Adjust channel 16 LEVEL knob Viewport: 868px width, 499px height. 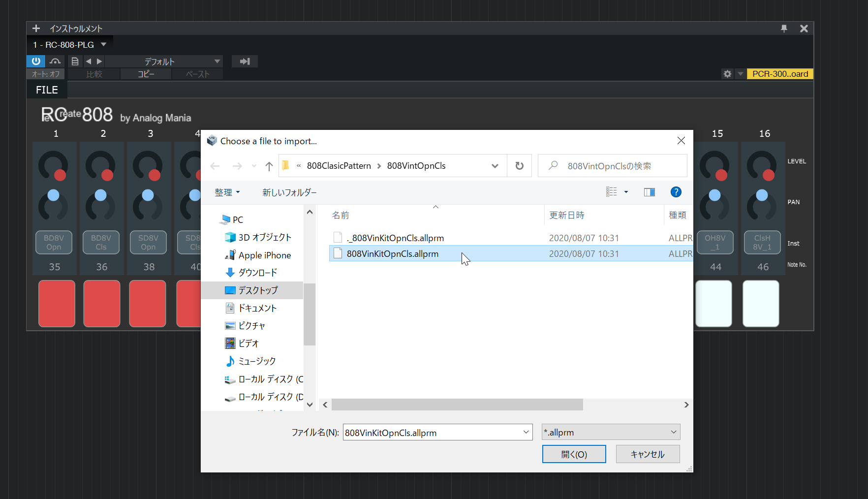click(x=761, y=166)
